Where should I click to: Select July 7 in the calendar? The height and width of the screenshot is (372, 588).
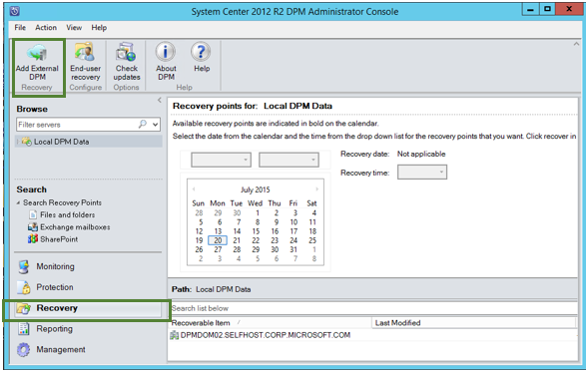(x=239, y=222)
